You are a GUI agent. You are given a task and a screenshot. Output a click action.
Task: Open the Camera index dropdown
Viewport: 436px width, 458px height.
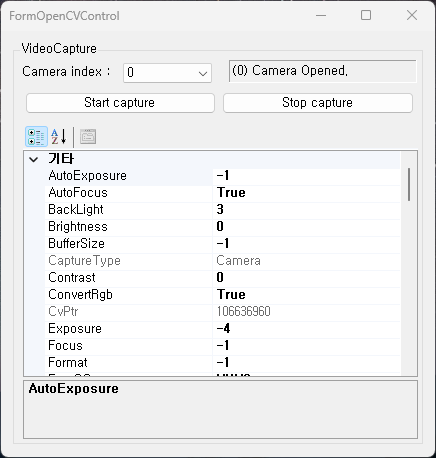[167, 73]
